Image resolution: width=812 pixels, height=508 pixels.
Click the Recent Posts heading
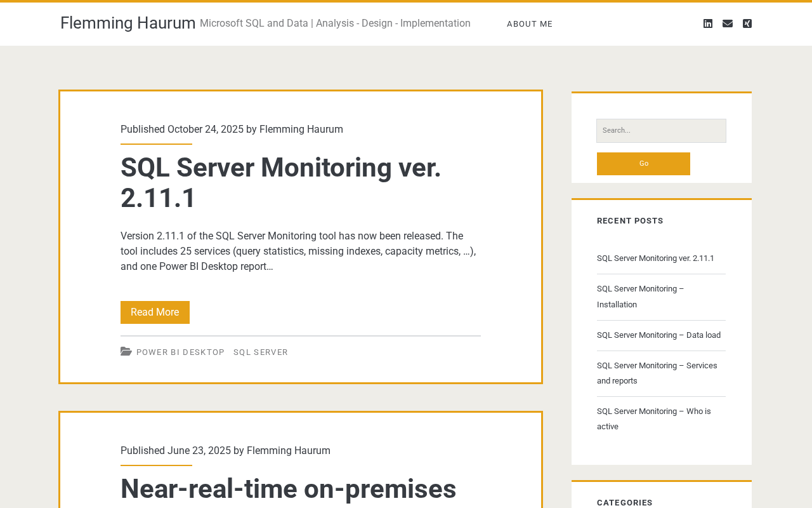pyautogui.click(x=630, y=221)
